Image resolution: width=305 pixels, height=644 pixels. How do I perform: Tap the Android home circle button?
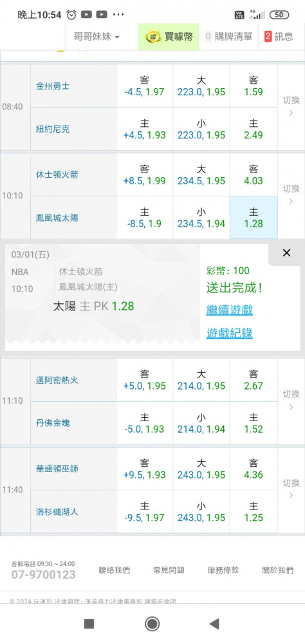pos(152,624)
